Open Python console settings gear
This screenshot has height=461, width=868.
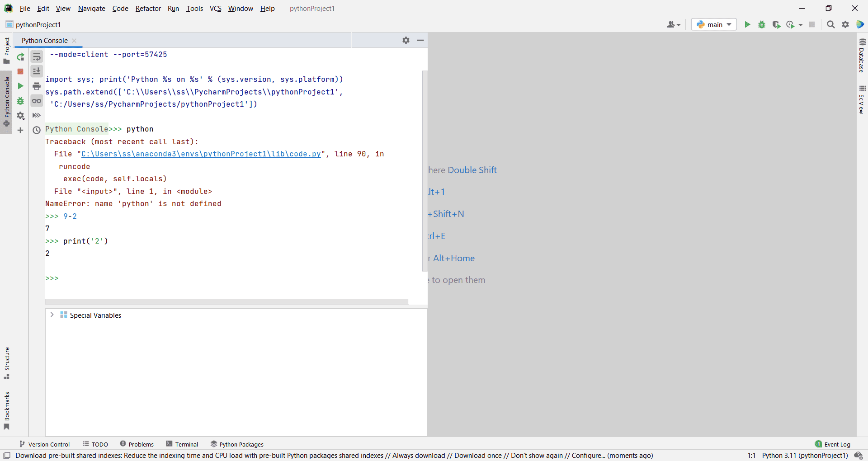click(x=20, y=116)
